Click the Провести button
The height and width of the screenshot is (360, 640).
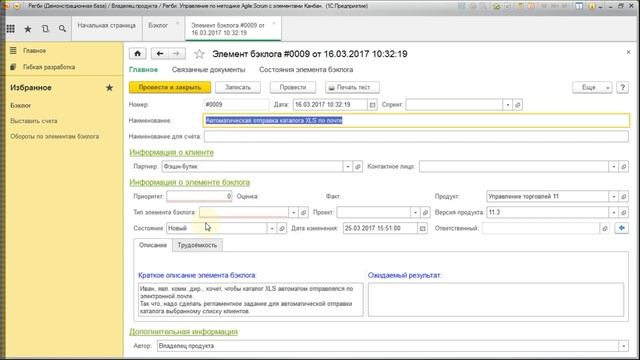[x=293, y=87]
